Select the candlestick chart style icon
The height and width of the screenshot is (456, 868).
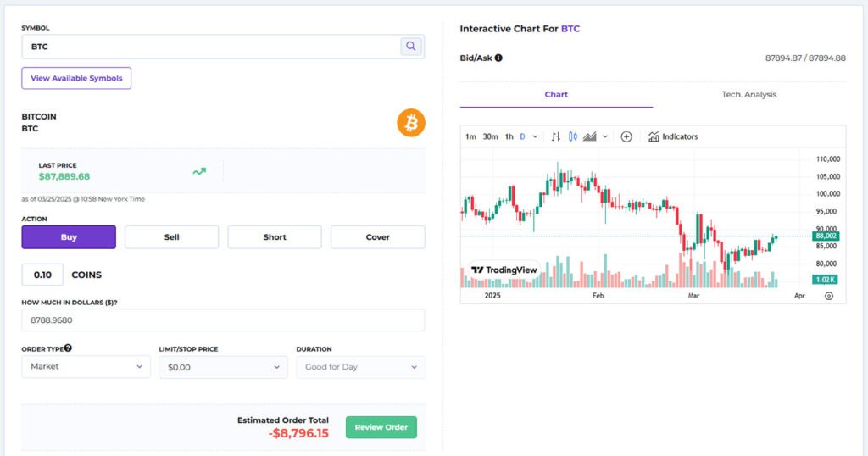coord(573,136)
